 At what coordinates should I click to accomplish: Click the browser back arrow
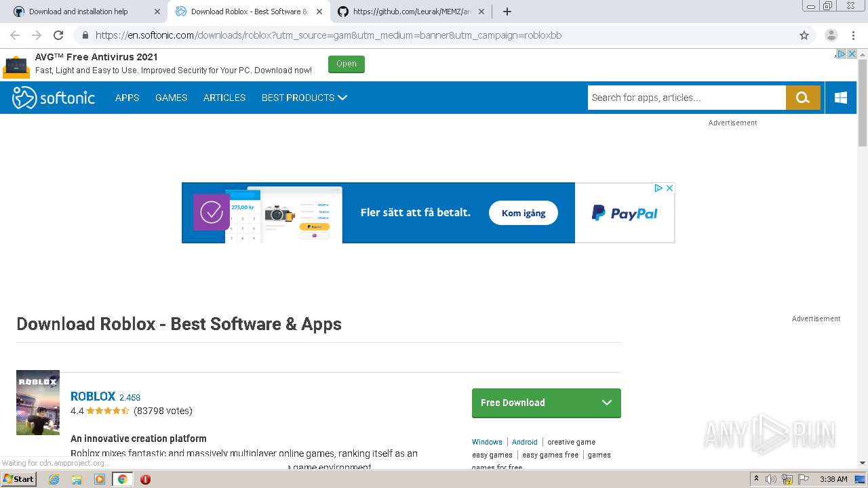(x=15, y=35)
